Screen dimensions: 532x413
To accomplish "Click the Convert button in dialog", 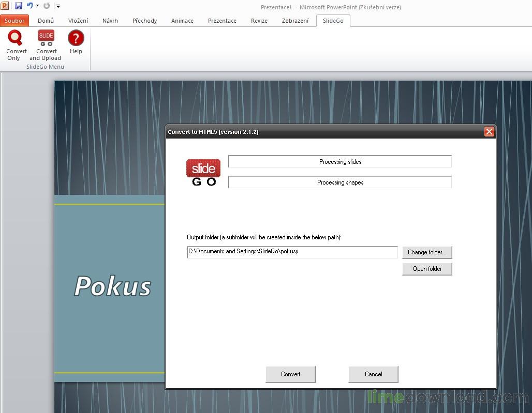I will (x=290, y=374).
